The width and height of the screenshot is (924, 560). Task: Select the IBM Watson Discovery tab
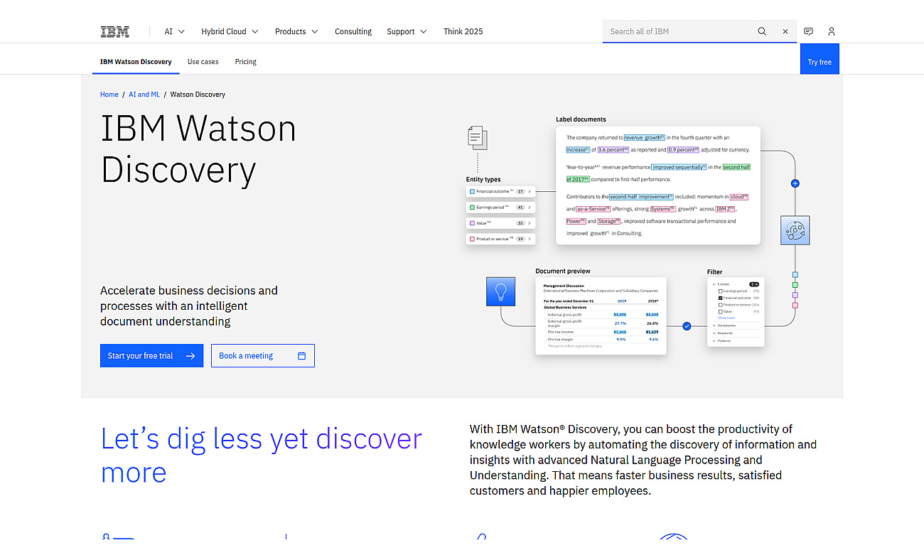pos(136,62)
